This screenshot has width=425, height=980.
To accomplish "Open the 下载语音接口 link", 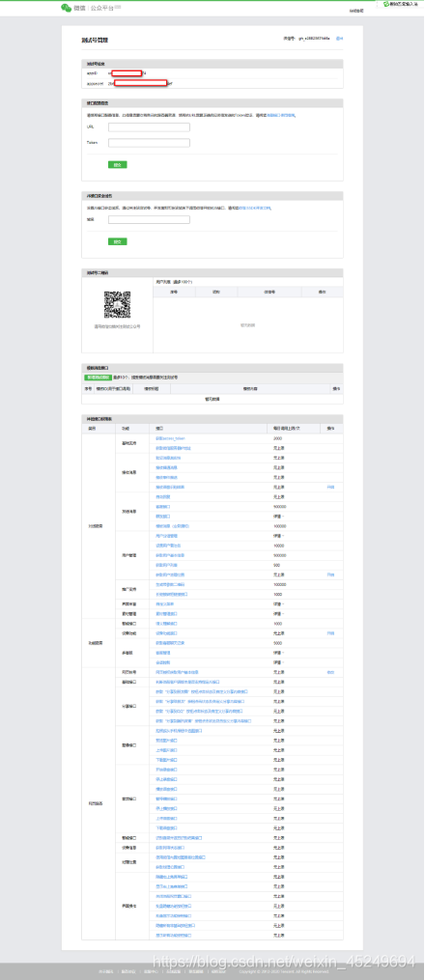I will point(166,827).
